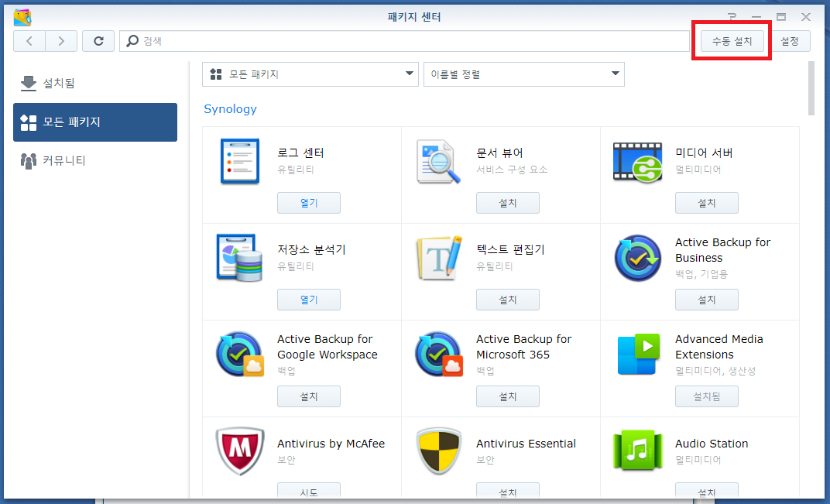This screenshot has width=830, height=504.
Task: Open Audio Station title
Action: [712, 444]
